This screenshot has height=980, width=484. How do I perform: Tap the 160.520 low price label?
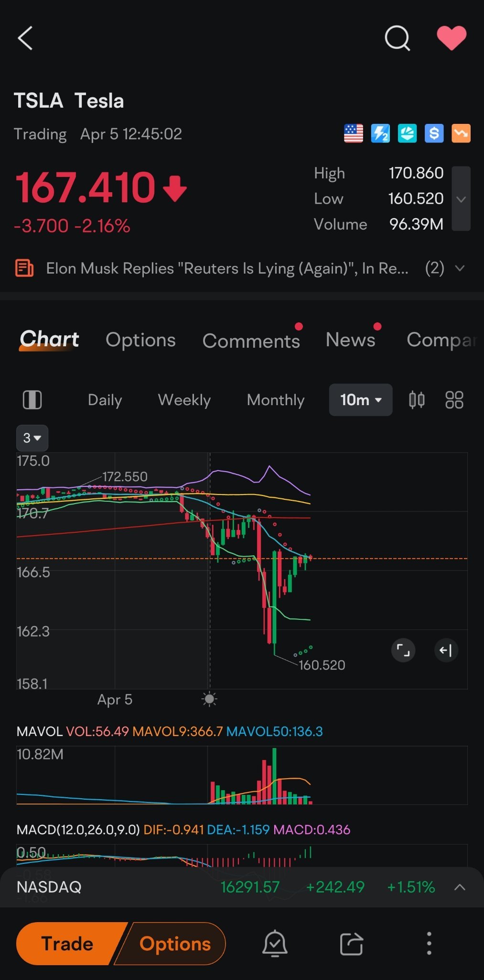(x=322, y=665)
